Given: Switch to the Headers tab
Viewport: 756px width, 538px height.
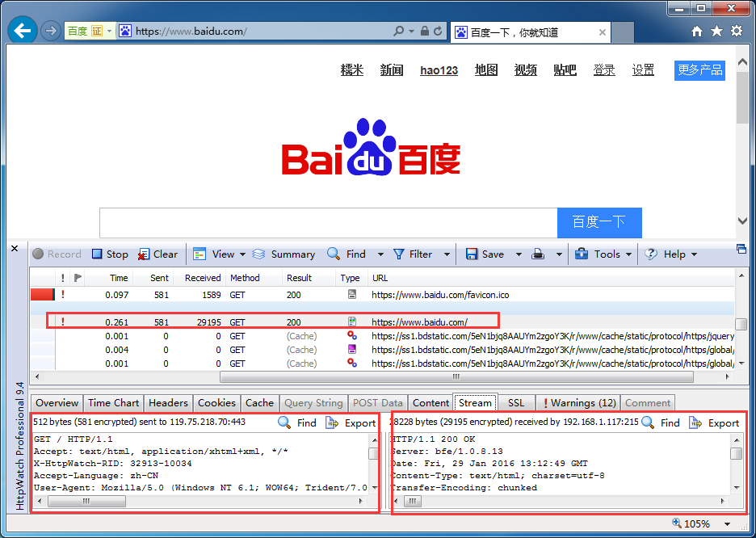Looking at the screenshot, I should (x=168, y=403).
